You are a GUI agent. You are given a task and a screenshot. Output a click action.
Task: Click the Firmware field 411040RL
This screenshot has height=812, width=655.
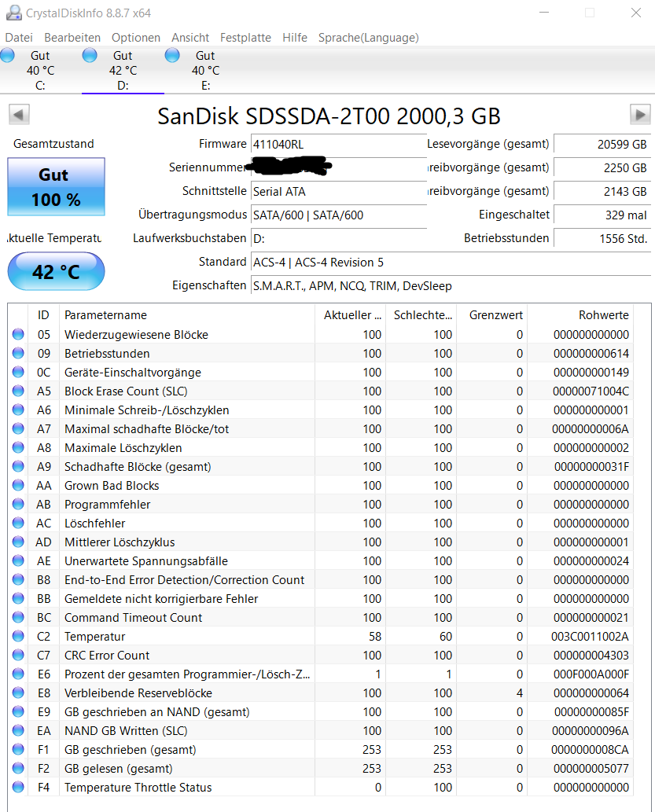339,144
